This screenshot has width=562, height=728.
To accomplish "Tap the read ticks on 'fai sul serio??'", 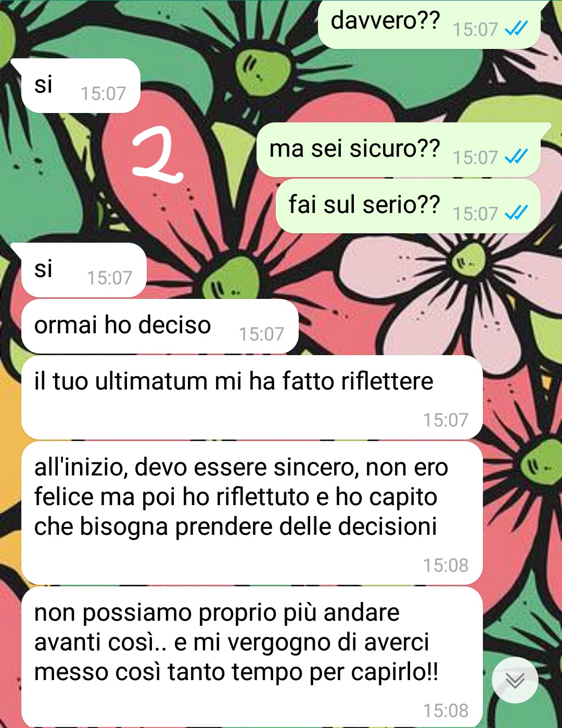I will pos(516,213).
